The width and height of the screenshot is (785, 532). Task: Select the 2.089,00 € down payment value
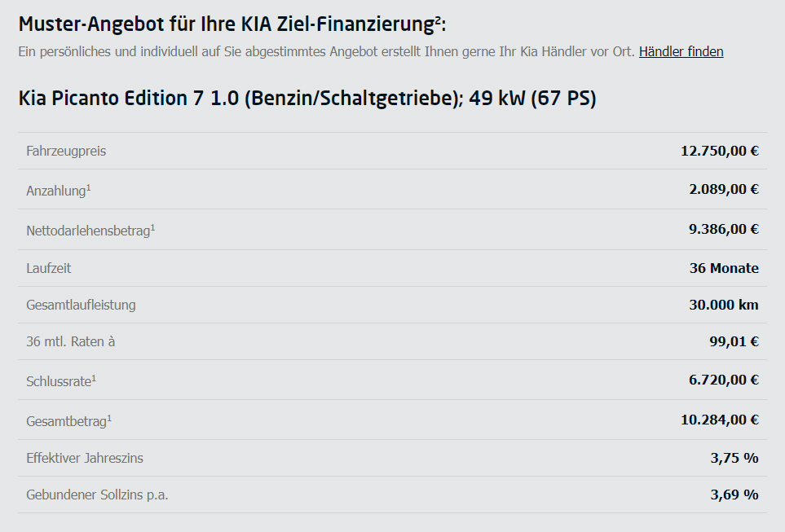[x=723, y=189]
